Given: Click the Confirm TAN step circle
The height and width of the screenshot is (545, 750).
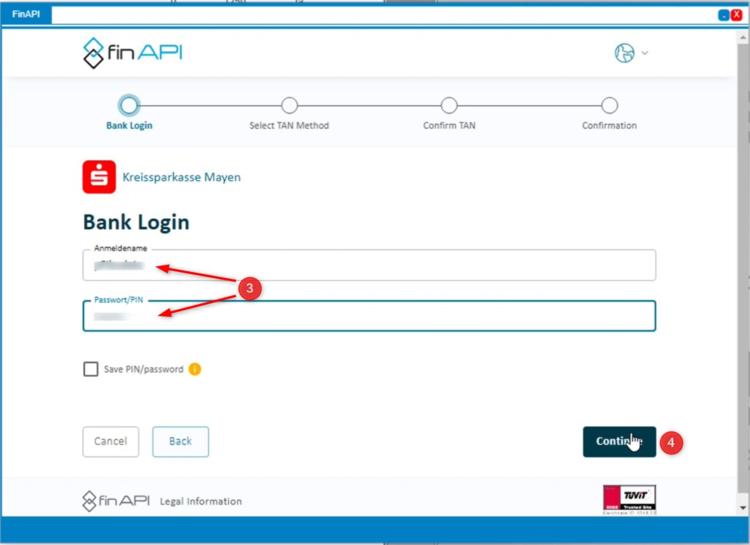Looking at the screenshot, I should point(449,105).
